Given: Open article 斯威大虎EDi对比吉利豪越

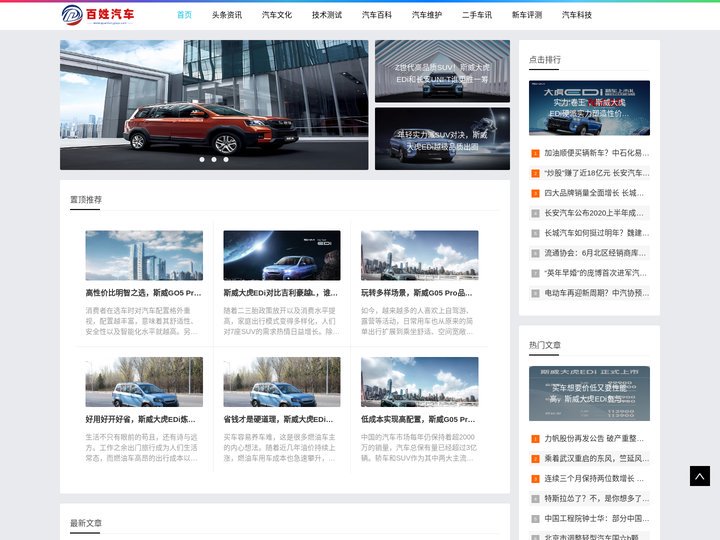Looking at the screenshot, I should coord(281,292).
